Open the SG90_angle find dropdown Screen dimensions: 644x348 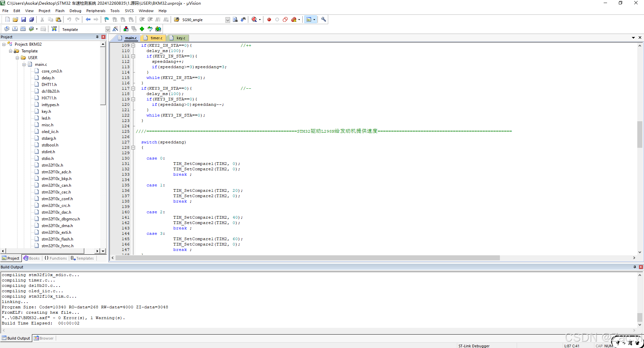coord(227,20)
